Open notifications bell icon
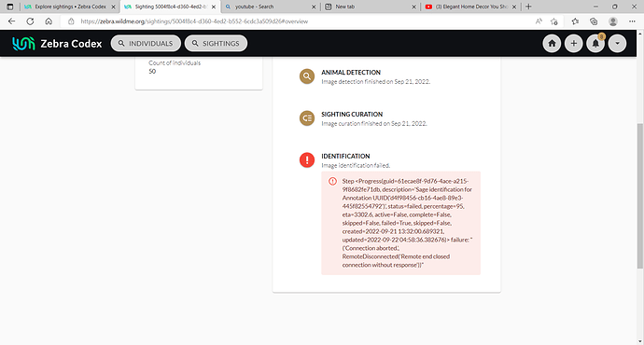This screenshot has width=644, height=345. coord(595,44)
